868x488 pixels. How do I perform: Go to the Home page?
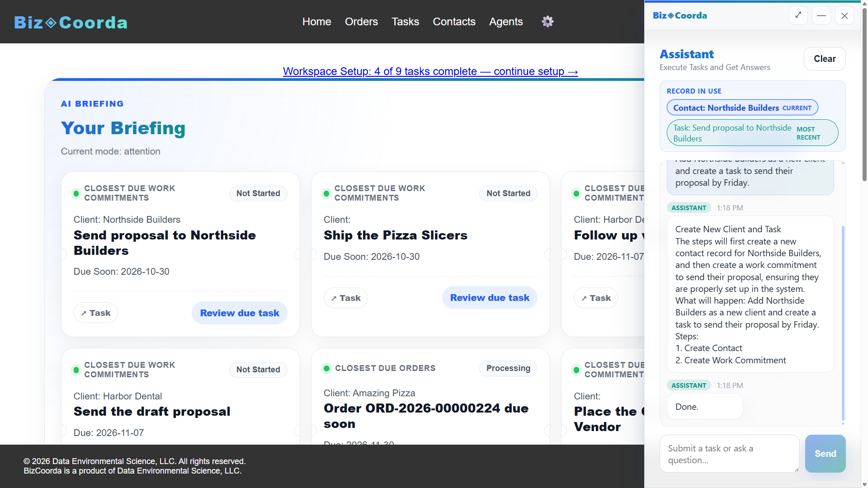[316, 22]
